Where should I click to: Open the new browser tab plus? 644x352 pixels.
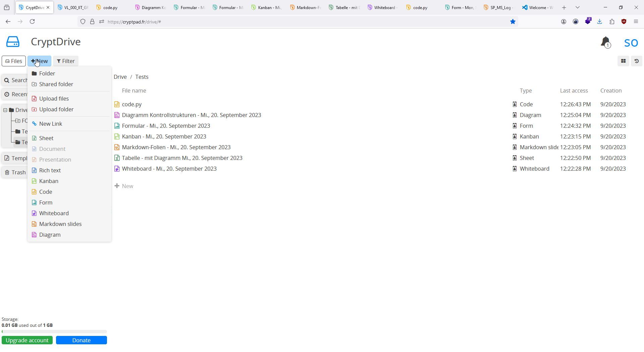tap(564, 7)
